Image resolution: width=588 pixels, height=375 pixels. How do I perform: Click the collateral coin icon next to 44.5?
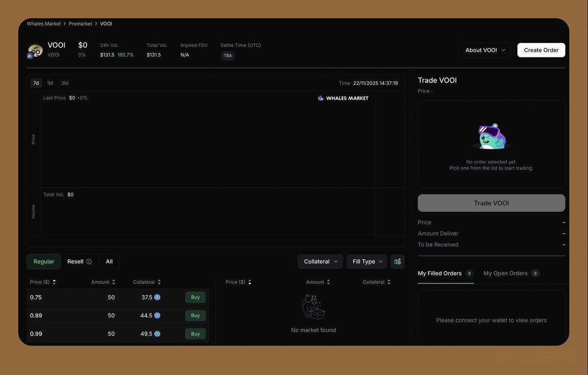(157, 316)
